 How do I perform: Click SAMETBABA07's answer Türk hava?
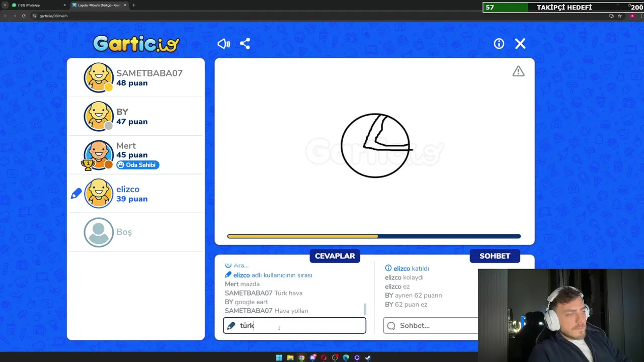pyautogui.click(x=264, y=293)
